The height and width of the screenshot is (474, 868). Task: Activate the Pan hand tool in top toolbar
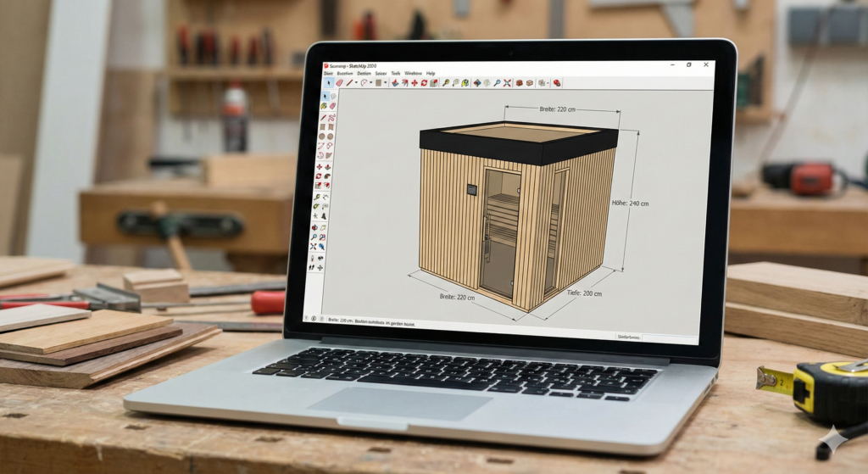coord(487,83)
